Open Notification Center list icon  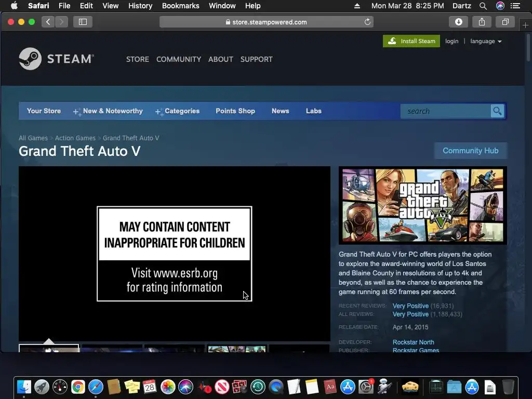coord(515,6)
